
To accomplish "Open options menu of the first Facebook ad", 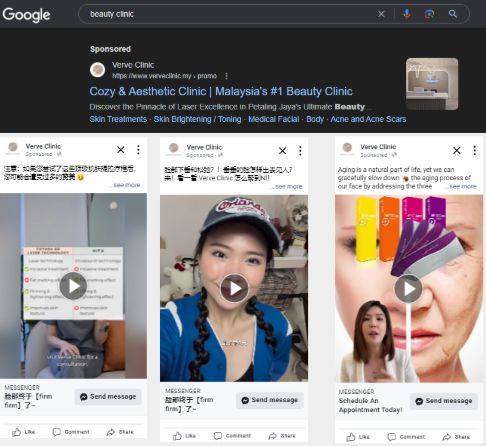I will click(138, 150).
